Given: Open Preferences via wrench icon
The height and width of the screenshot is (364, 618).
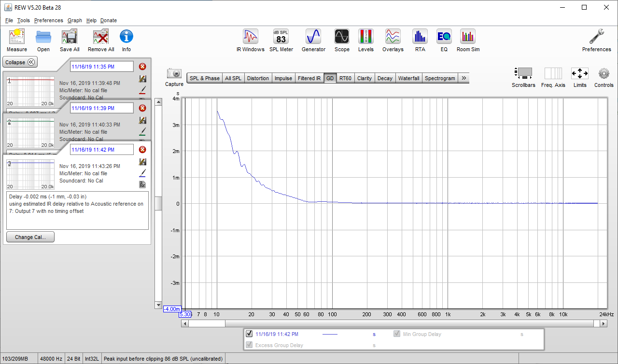Looking at the screenshot, I should 596,41.
